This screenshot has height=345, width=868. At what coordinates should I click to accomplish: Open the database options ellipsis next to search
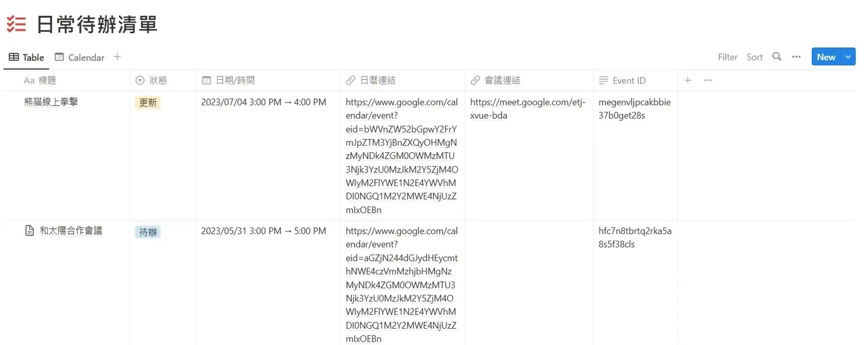pos(796,57)
